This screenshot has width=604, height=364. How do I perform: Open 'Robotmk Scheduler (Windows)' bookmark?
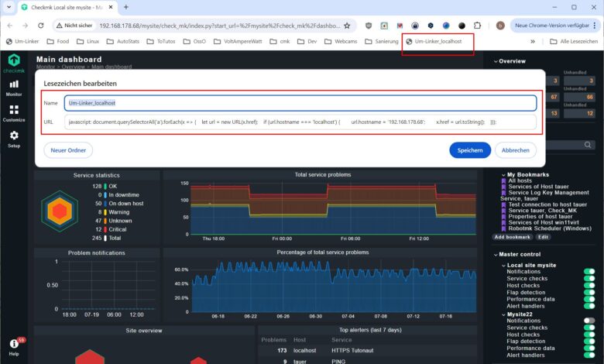point(550,228)
